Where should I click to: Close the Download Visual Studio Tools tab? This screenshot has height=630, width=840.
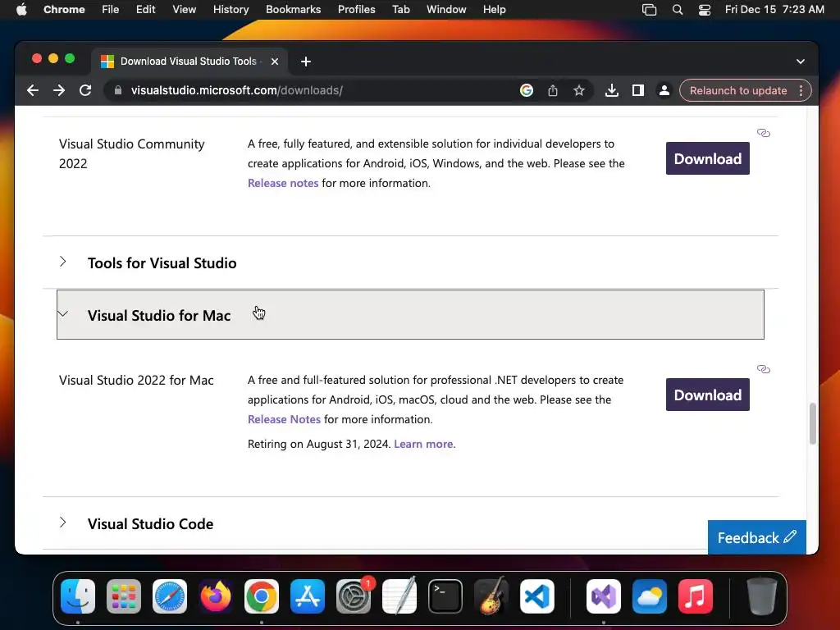(275, 62)
